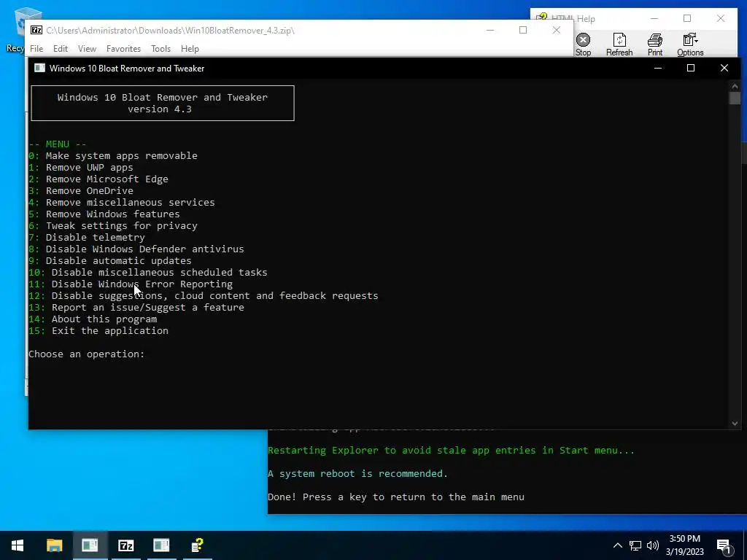Open Favorites menu in 7-Zip window
The height and width of the screenshot is (560, 747).
click(x=123, y=49)
